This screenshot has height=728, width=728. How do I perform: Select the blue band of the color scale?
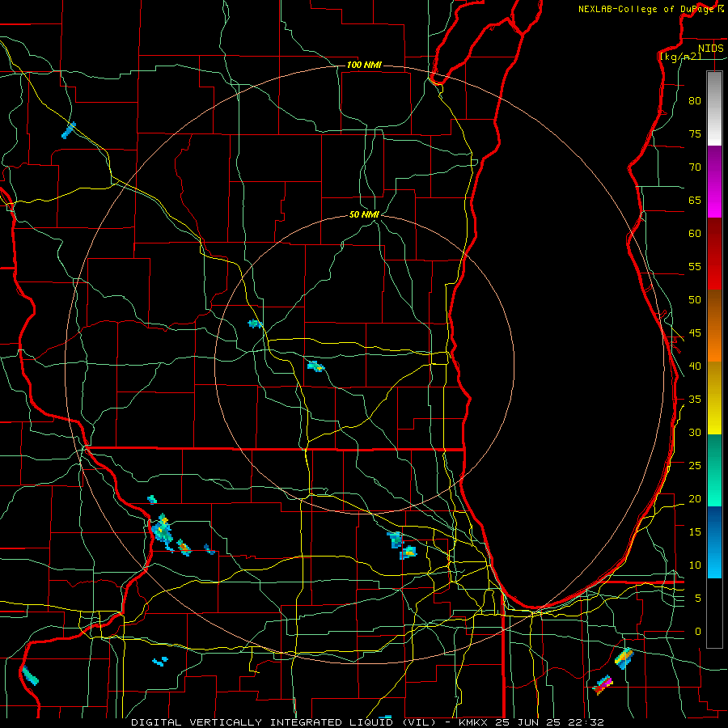(x=714, y=542)
